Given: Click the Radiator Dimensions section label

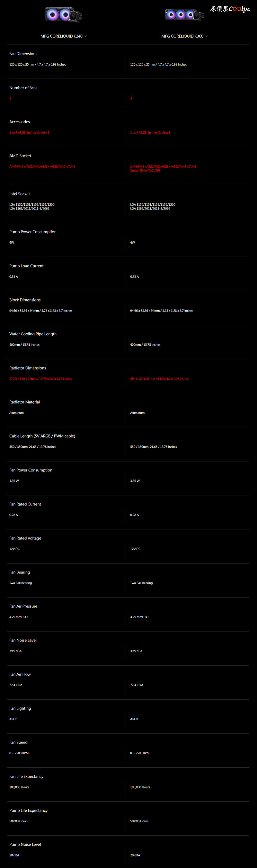Looking at the screenshot, I should pos(28,368).
